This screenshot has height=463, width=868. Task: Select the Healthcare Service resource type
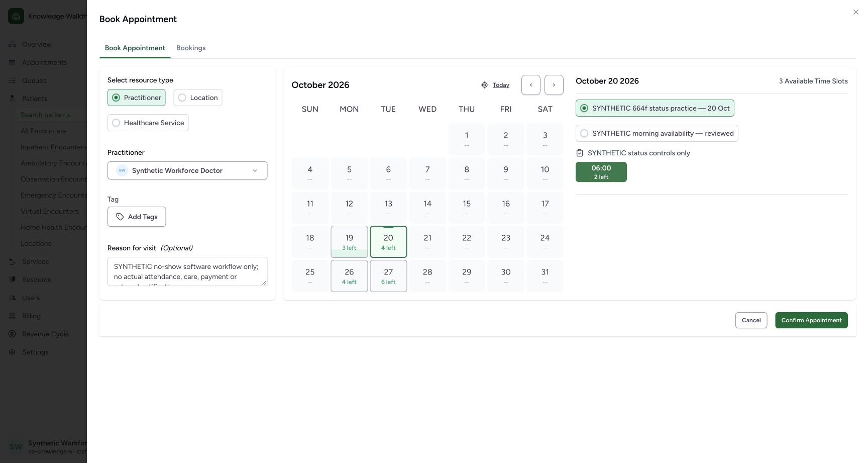(x=148, y=123)
